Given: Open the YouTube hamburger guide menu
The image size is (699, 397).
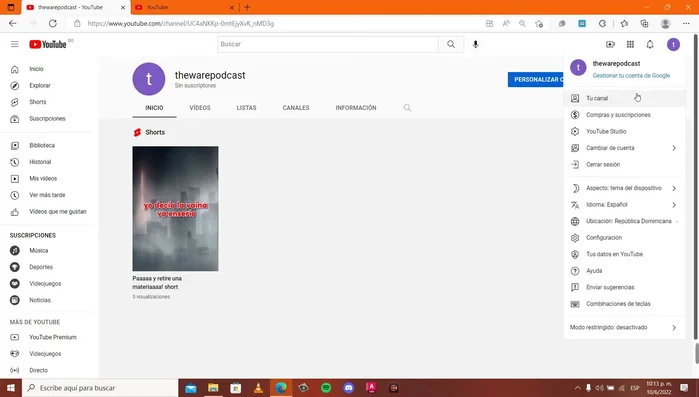Looking at the screenshot, I should click(15, 44).
